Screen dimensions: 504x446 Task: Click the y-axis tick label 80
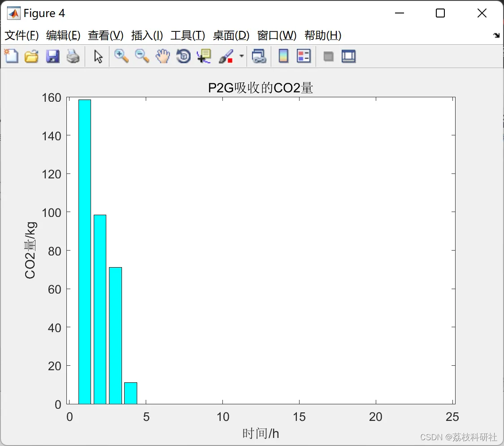coord(55,251)
